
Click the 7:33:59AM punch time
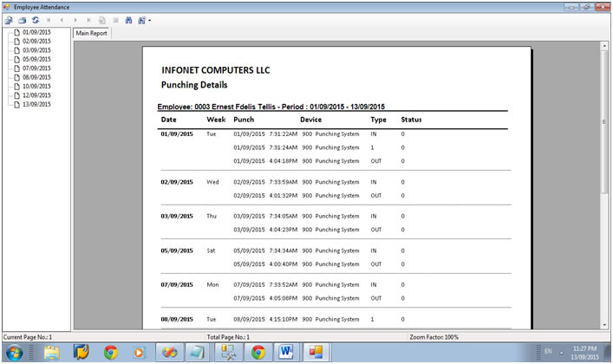pyautogui.click(x=283, y=182)
